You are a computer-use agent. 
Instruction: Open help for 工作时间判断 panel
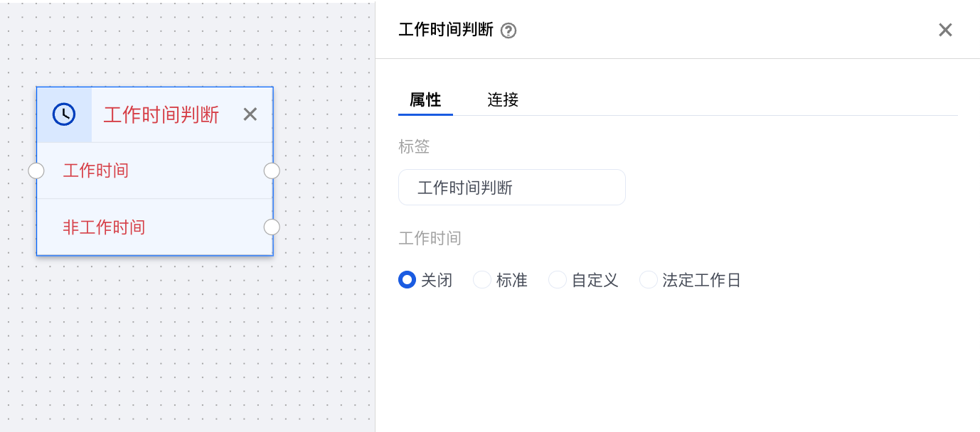coord(508,31)
